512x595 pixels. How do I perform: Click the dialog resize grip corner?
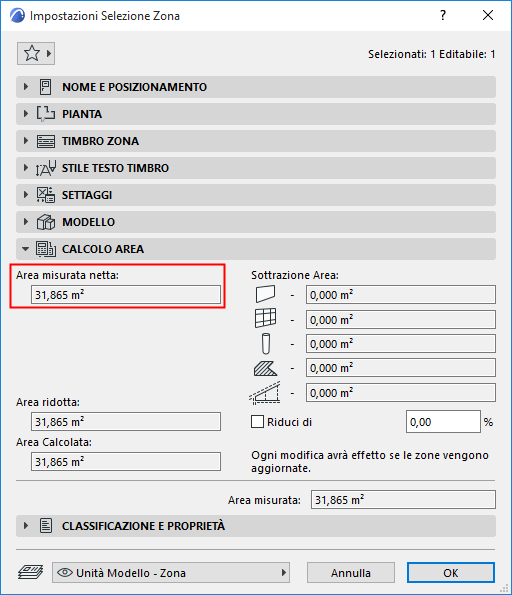tap(504, 588)
